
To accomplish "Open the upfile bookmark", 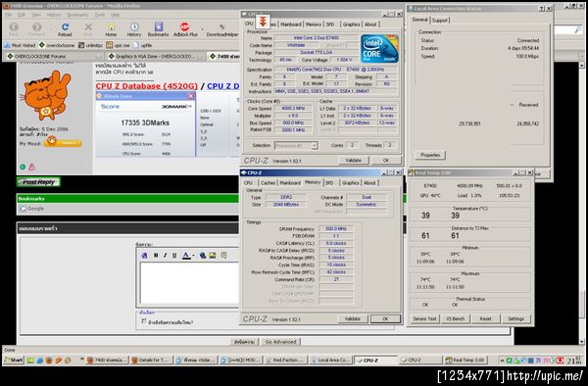I will (x=143, y=45).
